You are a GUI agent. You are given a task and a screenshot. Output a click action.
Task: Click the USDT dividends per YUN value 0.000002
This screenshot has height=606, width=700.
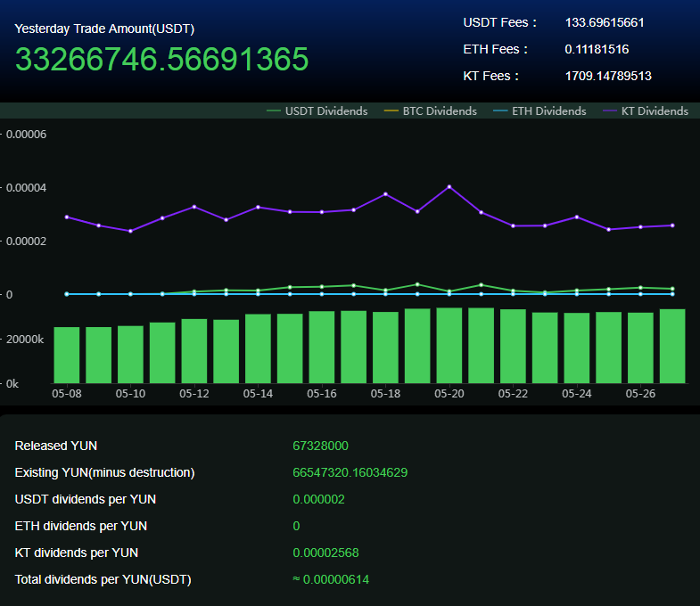pyautogui.click(x=318, y=499)
